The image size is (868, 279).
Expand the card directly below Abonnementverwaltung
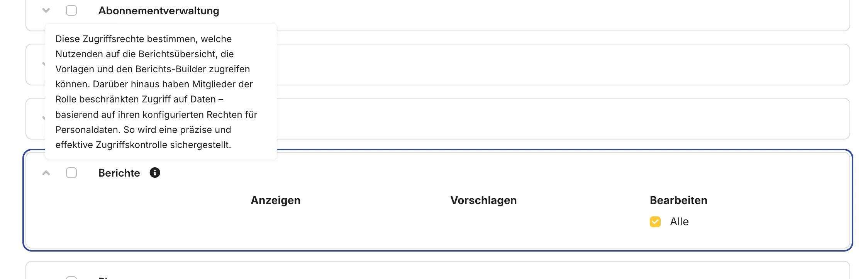coord(44,65)
